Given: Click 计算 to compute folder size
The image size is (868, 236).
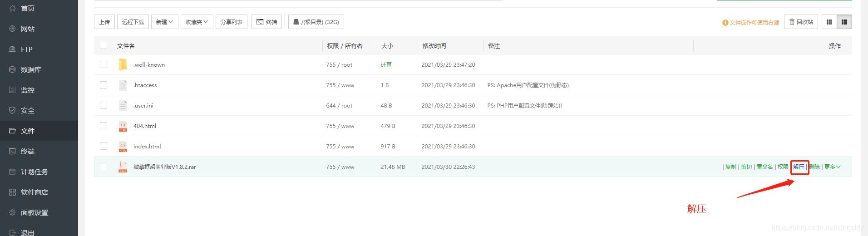Looking at the screenshot, I should coord(386,64).
